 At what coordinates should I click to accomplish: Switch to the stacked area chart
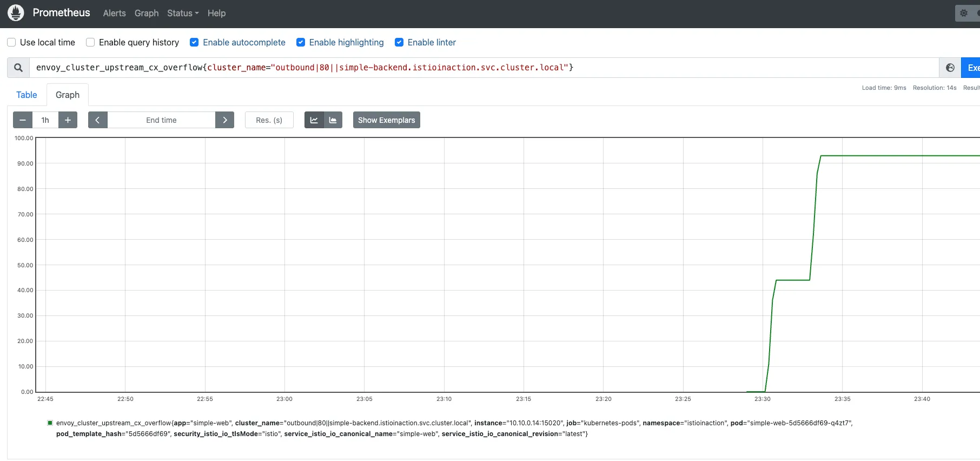[333, 120]
